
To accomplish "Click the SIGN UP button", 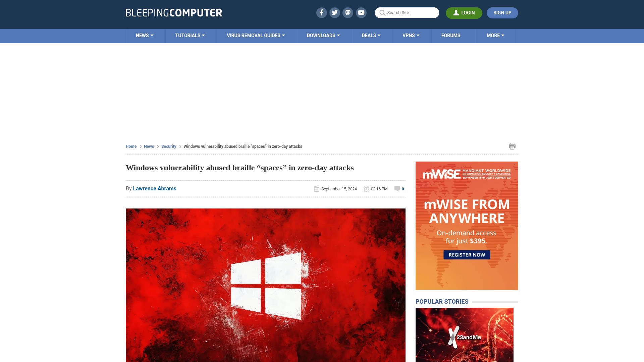I will click(x=502, y=12).
